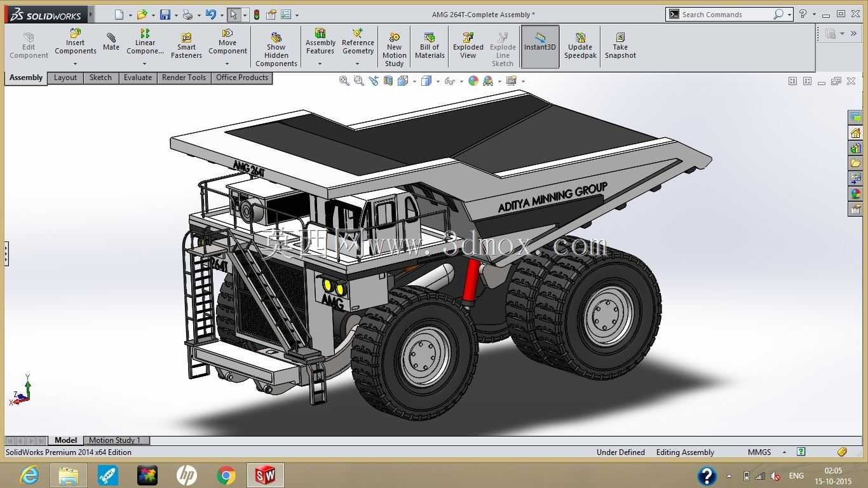Open the File Properties icon
Image resolution: width=868 pixels, height=488 pixels.
coord(271,15)
